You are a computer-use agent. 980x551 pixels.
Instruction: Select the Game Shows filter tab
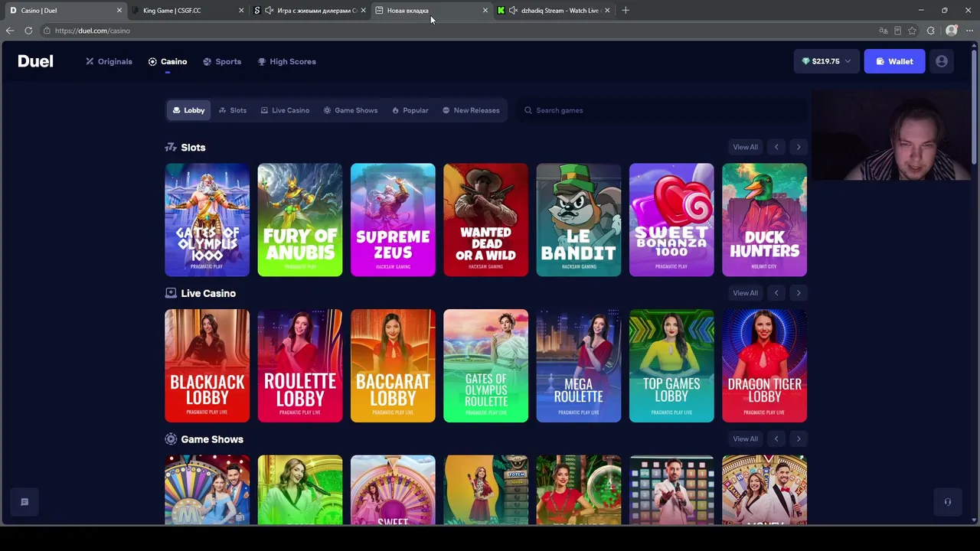(350, 110)
